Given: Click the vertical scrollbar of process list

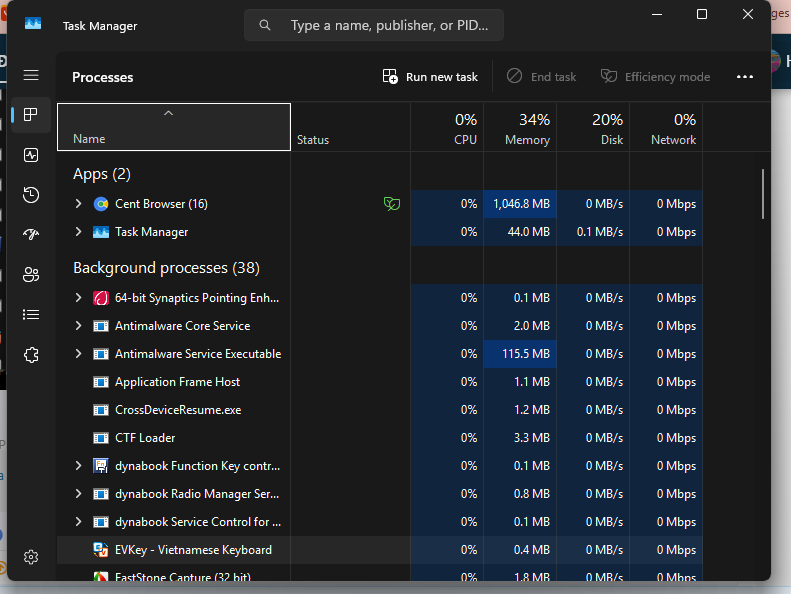Looking at the screenshot, I should coord(763,194).
